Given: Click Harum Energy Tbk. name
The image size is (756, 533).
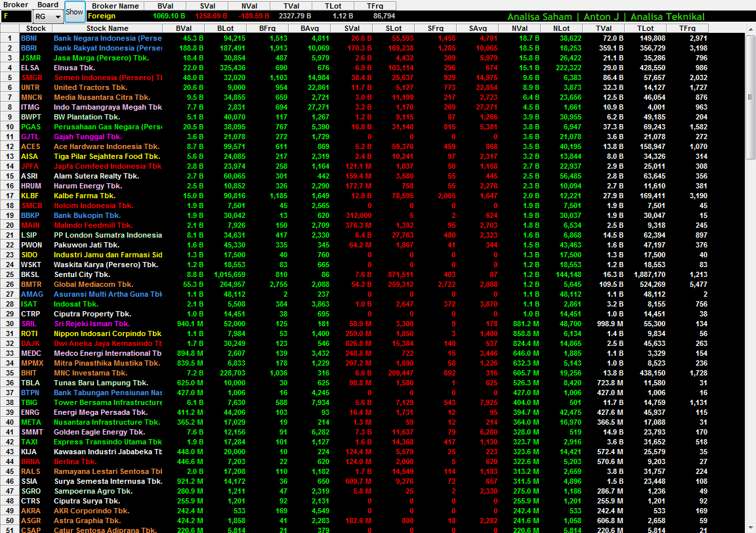Looking at the screenshot, I should coord(88,186).
